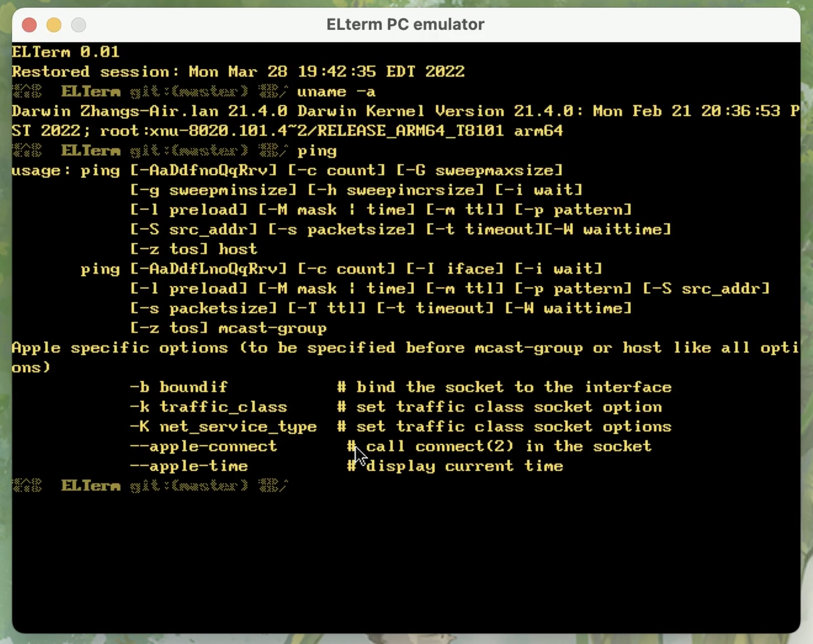Click the last ELTerm prompt at the bottom
Image resolution: width=813 pixels, height=644 pixels.
pyautogui.click(x=150, y=486)
